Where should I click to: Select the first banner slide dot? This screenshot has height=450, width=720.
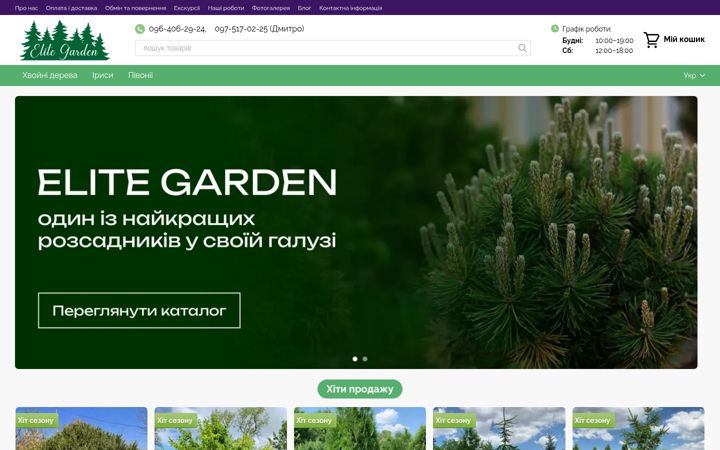pos(355,359)
